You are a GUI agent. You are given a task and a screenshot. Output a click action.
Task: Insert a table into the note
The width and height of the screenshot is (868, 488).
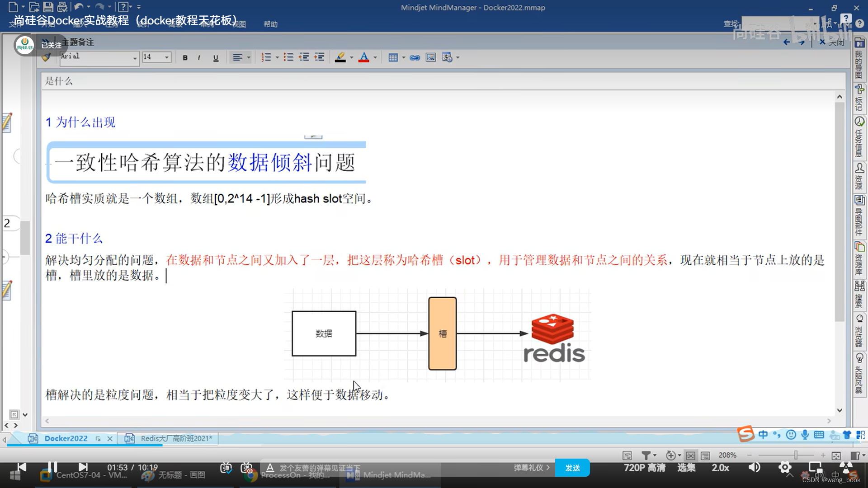pyautogui.click(x=393, y=57)
